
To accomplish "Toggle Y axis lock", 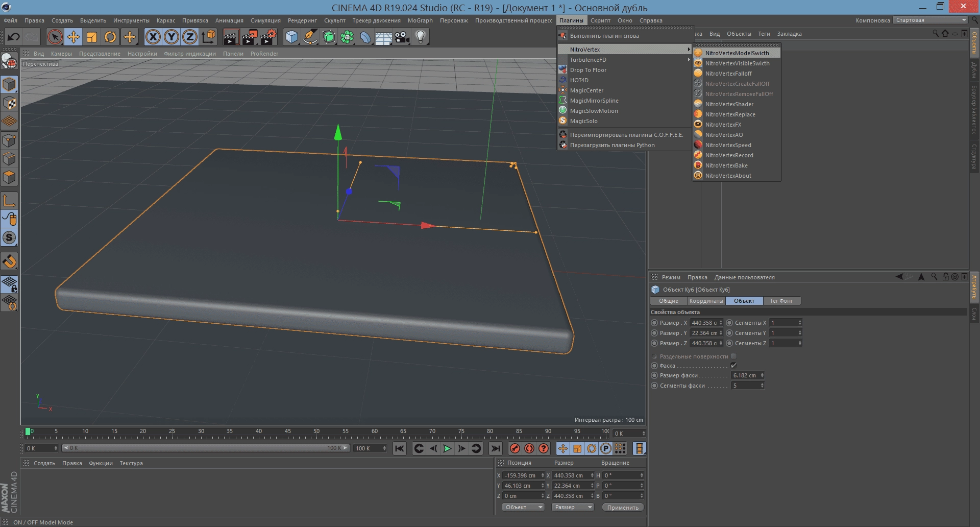I will pos(171,37).
